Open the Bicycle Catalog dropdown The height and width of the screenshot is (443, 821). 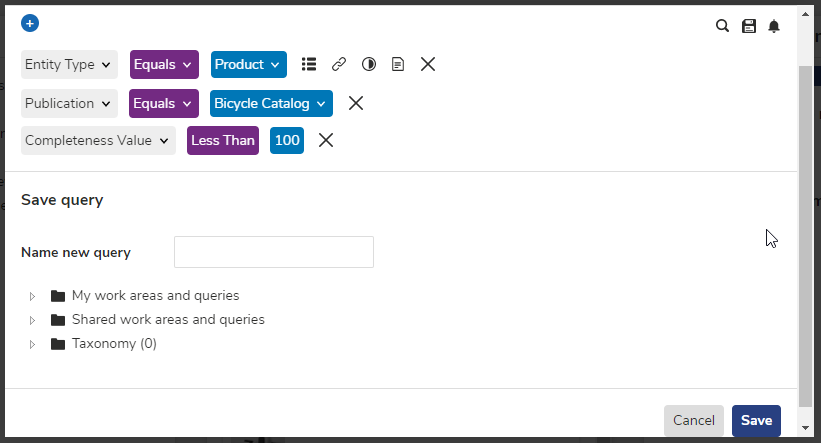point(271,103)
